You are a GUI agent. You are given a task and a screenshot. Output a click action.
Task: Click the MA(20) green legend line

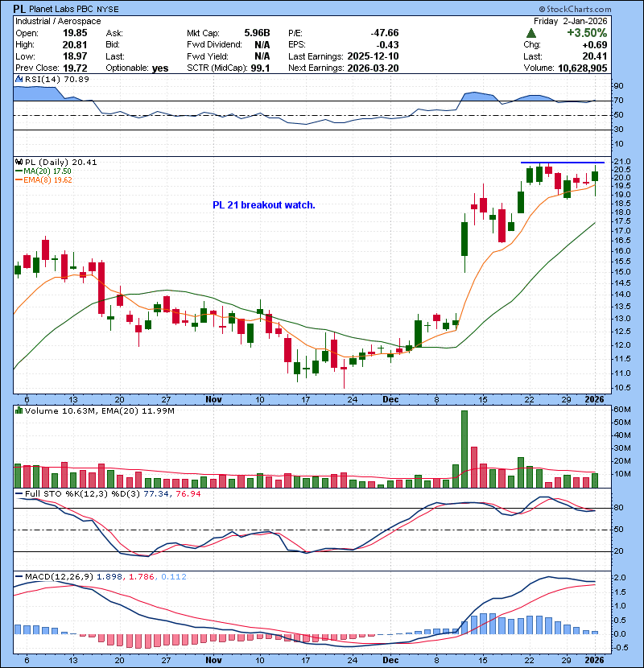point(19,171)
